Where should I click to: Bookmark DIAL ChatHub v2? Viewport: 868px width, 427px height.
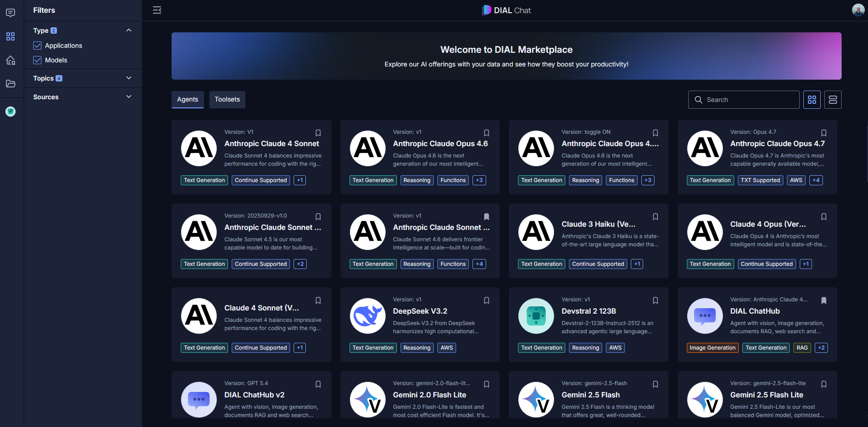[318, 384]
